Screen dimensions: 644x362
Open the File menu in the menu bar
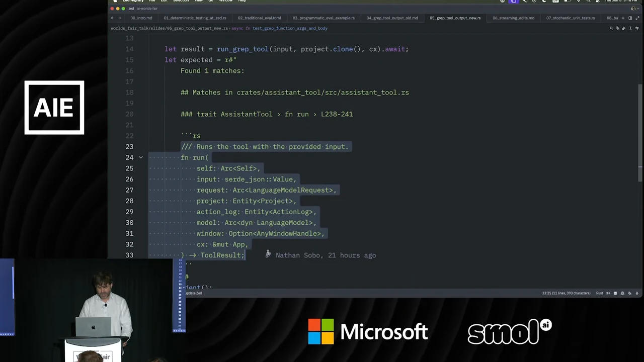(x=152, y=1)
